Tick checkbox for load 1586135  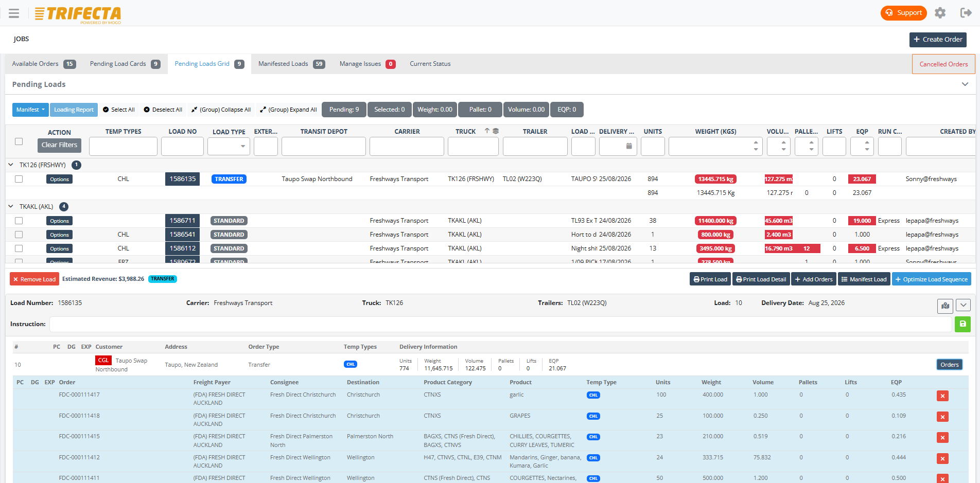coord(19,179)
